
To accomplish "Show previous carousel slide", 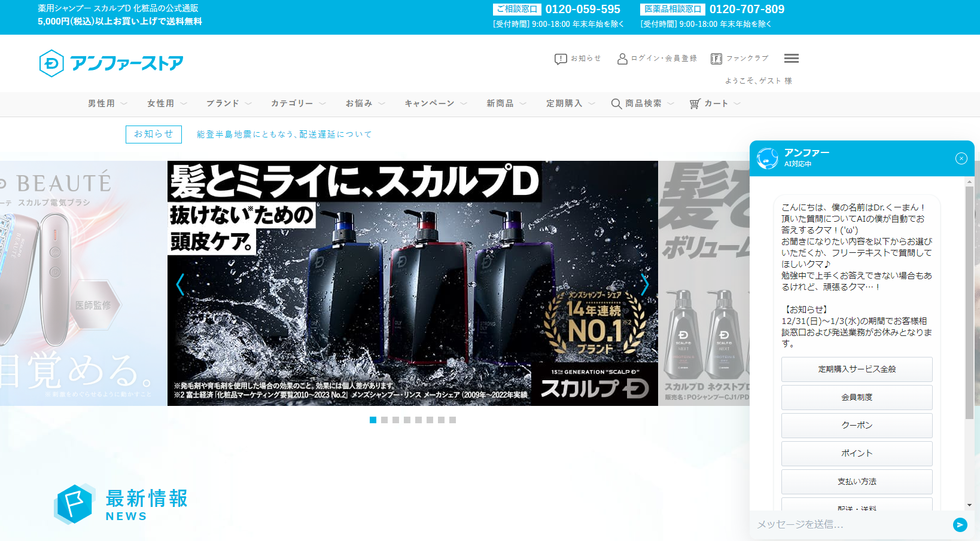I will [179, 285].
